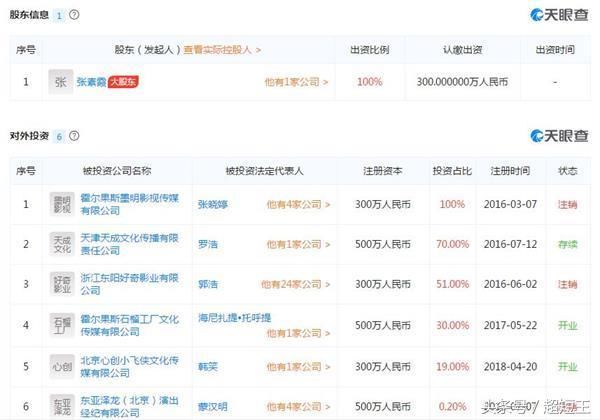Click the 对外投资 count badge 6
The width and height of the screenshot is (600, 420).
coord(59,136)
